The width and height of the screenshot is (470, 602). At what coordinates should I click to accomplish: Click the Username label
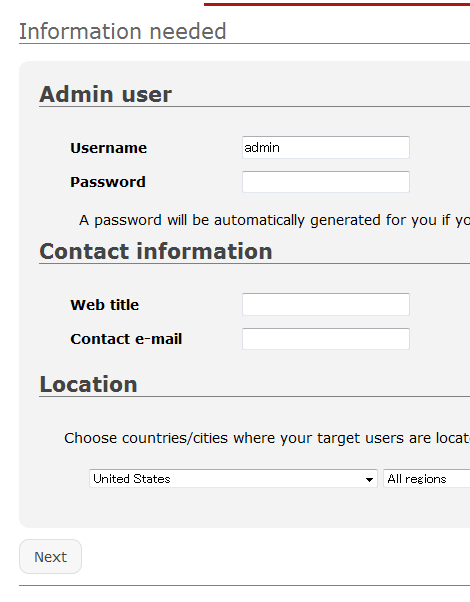(x=109, y=148)
